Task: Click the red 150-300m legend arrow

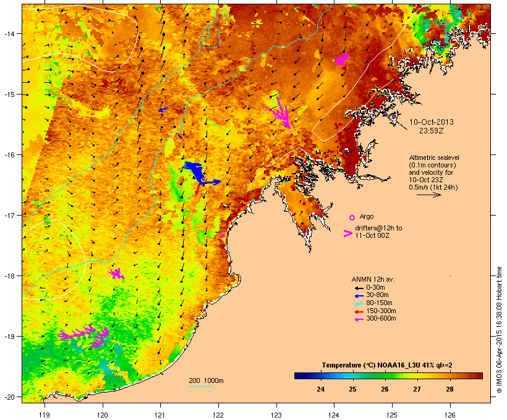Action: point(359,311)
